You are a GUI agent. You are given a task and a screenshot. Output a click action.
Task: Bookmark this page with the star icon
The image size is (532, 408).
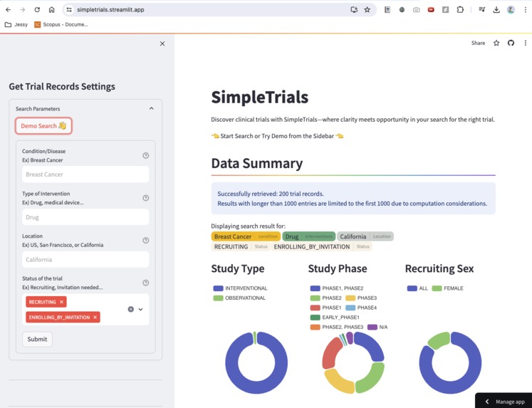[367, 10]
